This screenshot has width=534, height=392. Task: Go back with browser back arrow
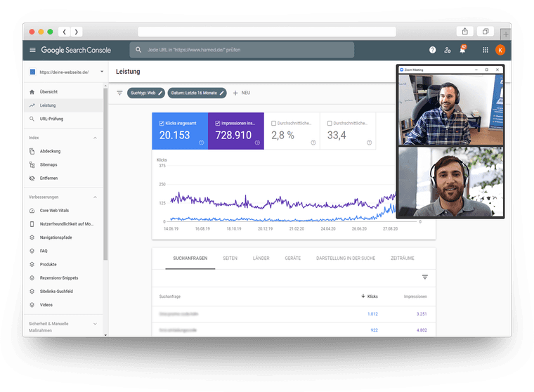click(x=64, y=32)
